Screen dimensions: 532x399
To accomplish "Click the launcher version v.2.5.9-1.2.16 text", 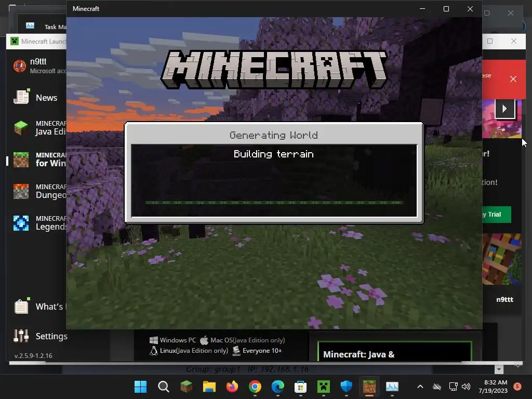I will tap(33, 355).
